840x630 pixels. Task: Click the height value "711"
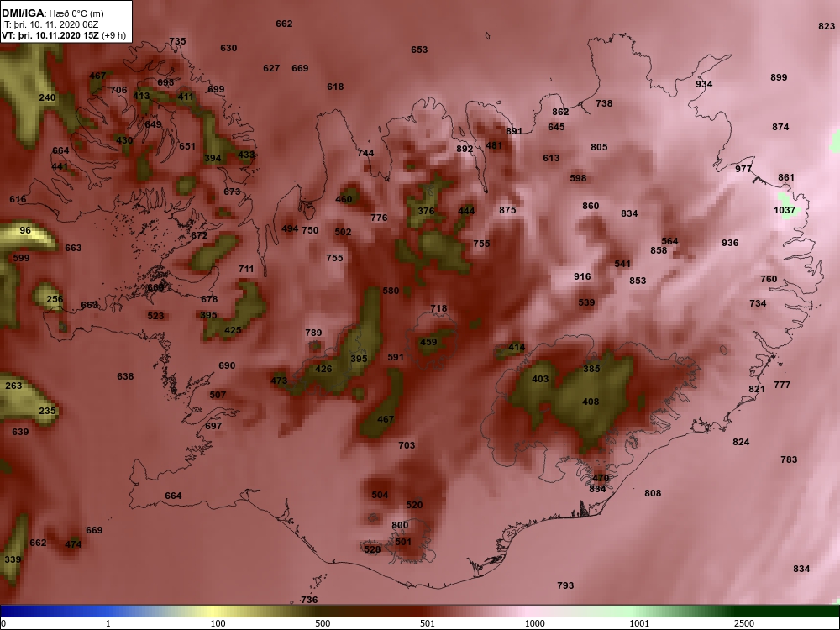(x=246, y=269)
